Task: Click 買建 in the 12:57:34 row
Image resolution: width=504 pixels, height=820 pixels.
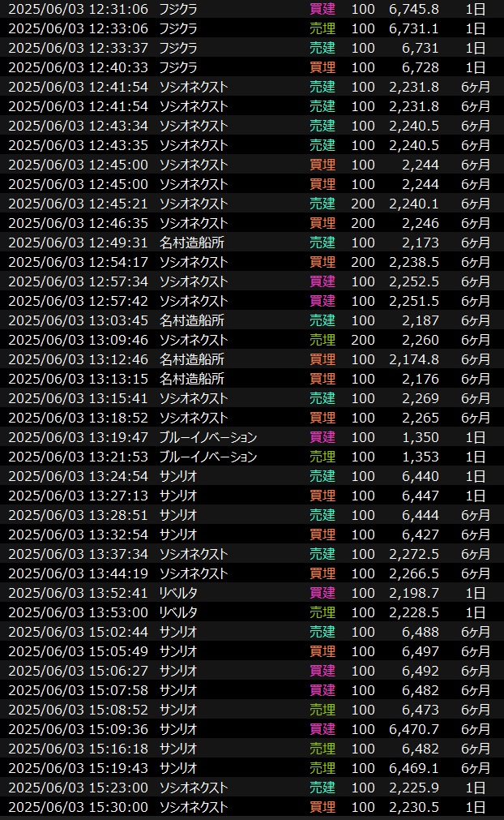Action: [x=322, y=282]
